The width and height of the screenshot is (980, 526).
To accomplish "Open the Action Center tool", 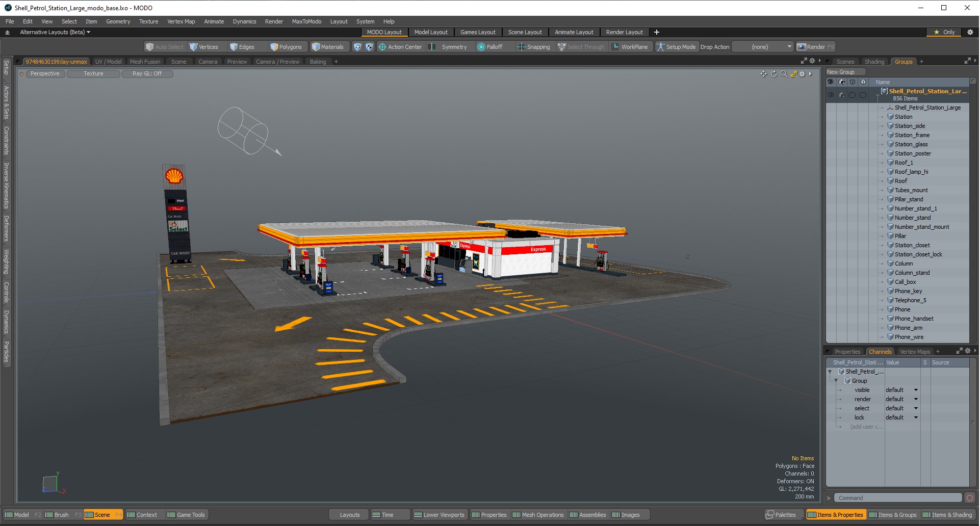I will pyautogui.click(x=400, y=47).
